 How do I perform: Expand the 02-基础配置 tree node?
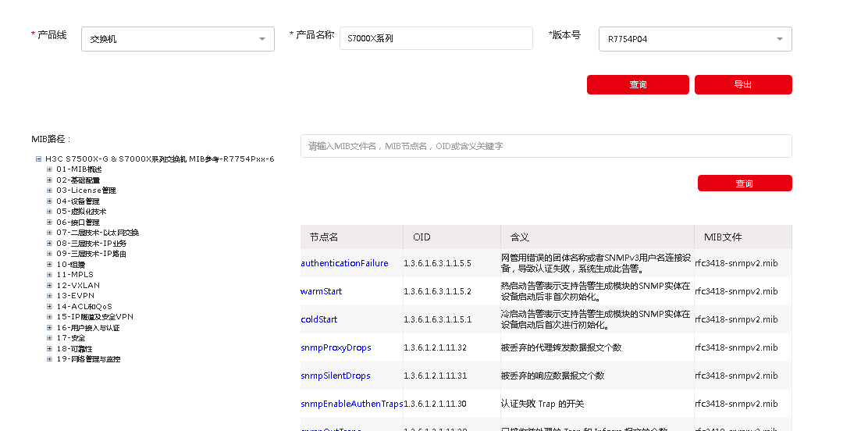click(x=49, y=180)
